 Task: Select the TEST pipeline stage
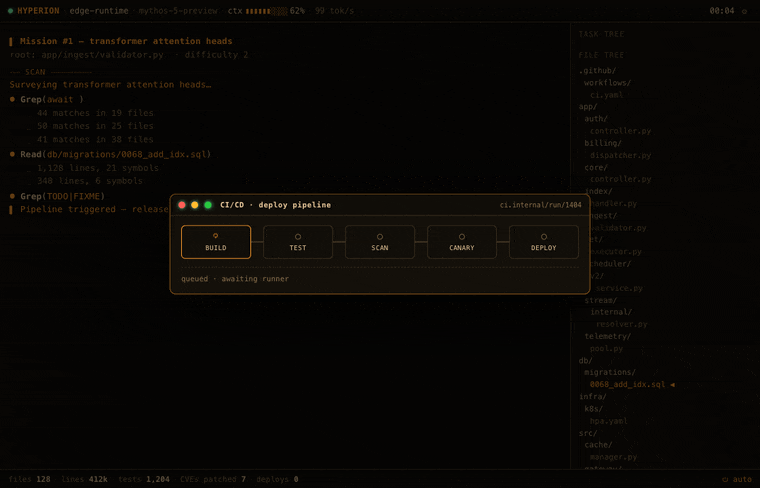tap(298, 242)
